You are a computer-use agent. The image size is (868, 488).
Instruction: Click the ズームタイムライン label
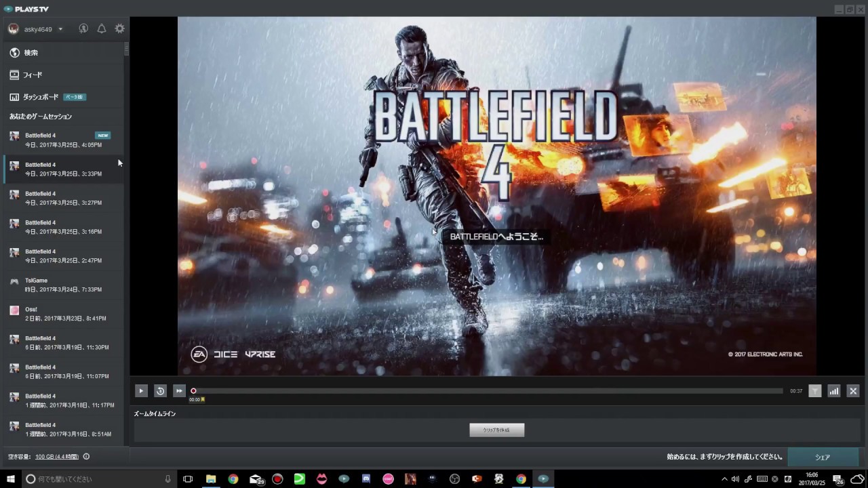(155, 413)
